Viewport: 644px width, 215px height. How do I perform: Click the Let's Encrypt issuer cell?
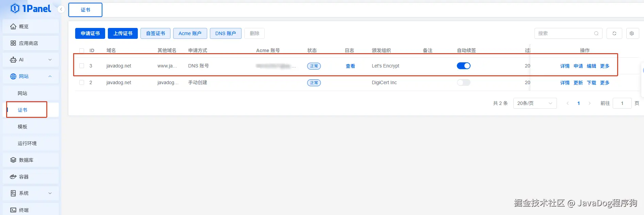point(385,66)
